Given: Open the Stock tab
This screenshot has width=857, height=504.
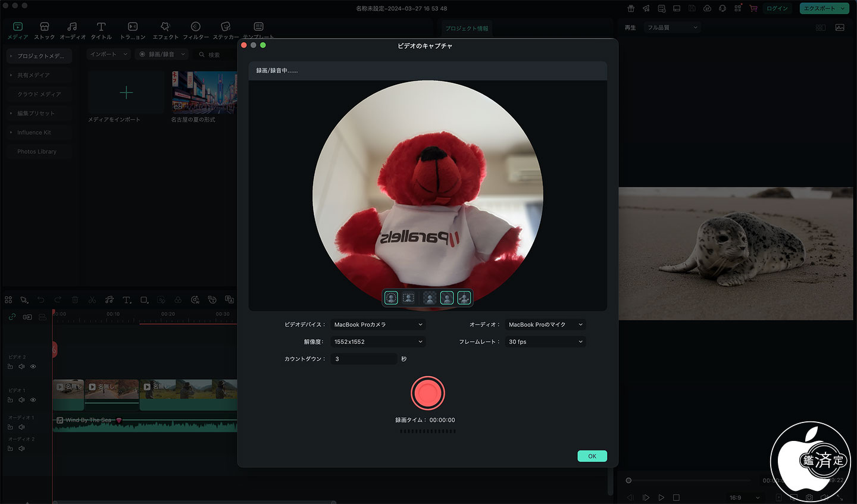Looking at the screenshot, I should click(x=44, y=31).
